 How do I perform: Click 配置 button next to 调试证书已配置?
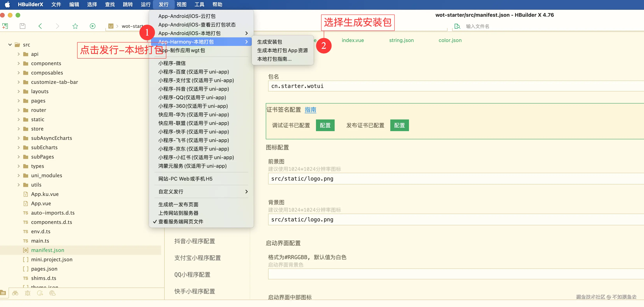tap(325, 125)
